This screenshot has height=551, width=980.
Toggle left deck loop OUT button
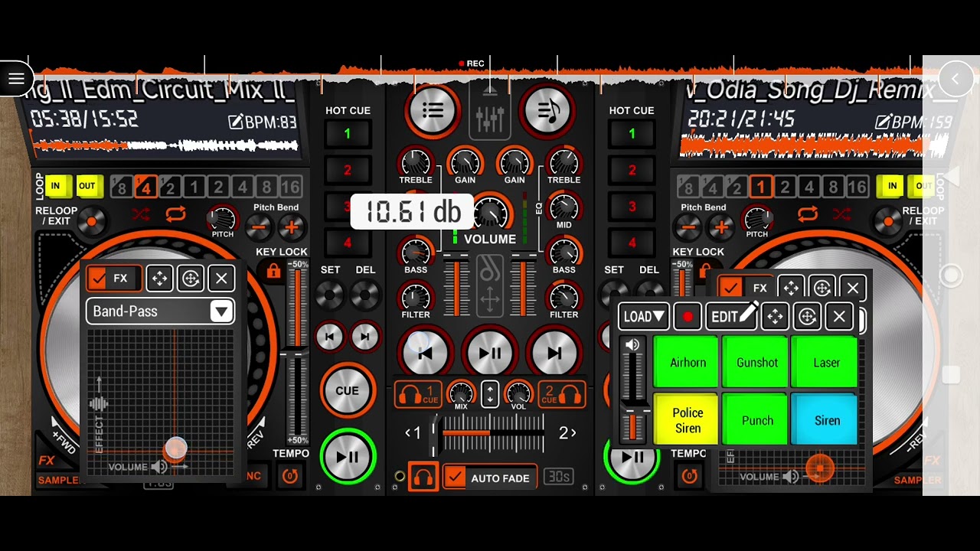click(x=87, y=186)
